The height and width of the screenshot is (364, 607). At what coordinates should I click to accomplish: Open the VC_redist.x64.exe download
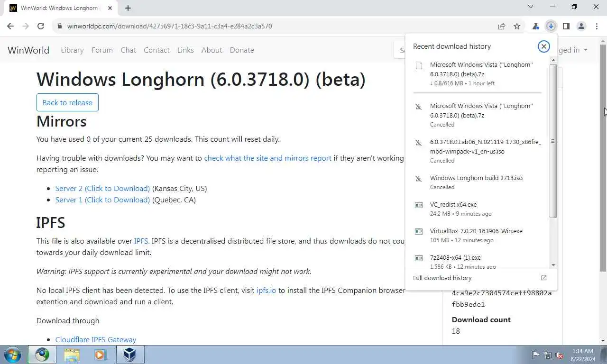coord(478,209)
